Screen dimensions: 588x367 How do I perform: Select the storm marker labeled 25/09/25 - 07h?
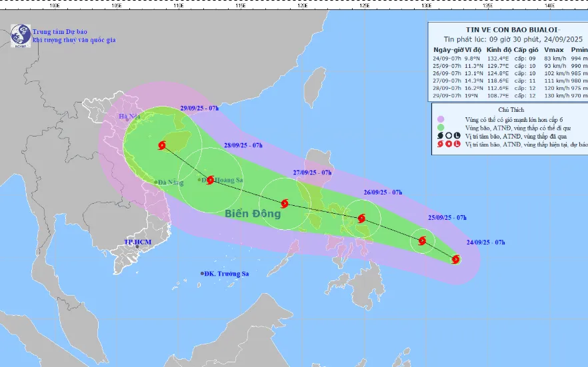[x=421, y=241]
